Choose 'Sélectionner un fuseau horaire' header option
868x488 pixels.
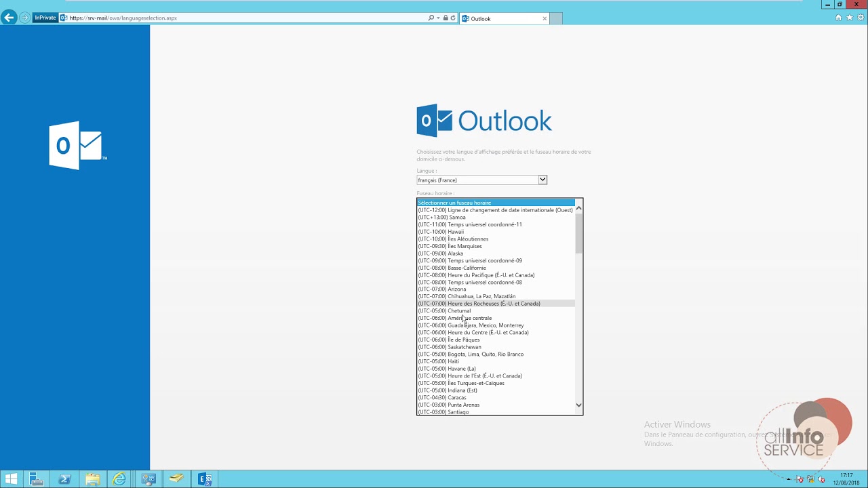point(495,203)
